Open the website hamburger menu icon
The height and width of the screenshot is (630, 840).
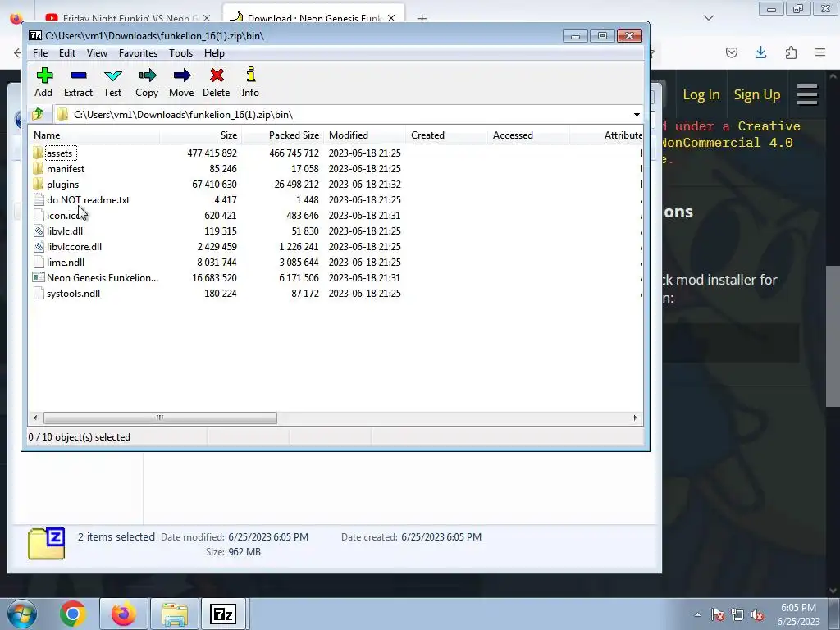coord(807,95)
